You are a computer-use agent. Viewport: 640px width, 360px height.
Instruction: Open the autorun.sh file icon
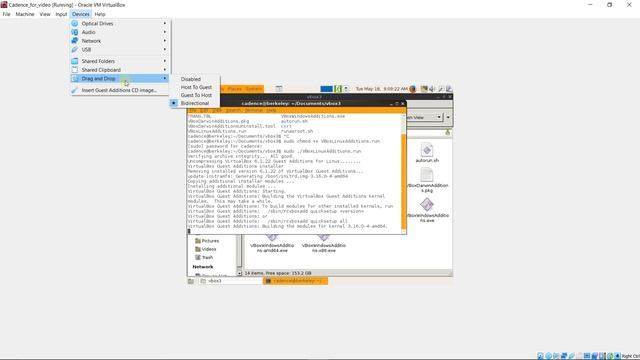tap(427, 153)
